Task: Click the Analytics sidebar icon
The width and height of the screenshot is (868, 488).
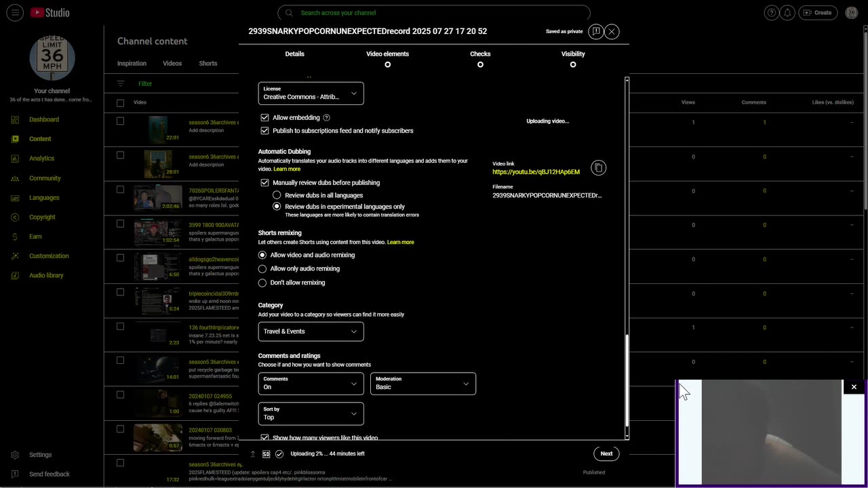Action: point(15,159)
